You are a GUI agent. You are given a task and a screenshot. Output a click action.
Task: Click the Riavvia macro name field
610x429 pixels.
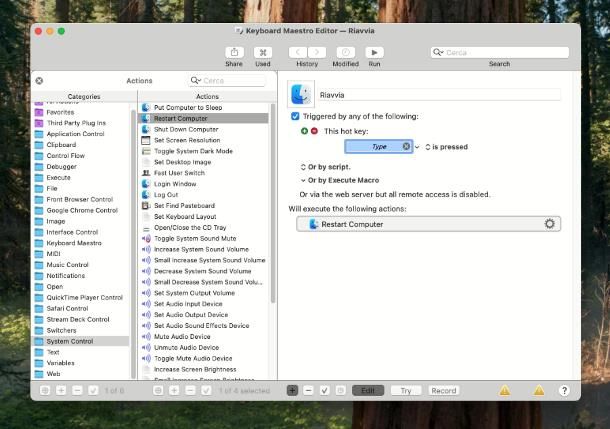point(439,95)
